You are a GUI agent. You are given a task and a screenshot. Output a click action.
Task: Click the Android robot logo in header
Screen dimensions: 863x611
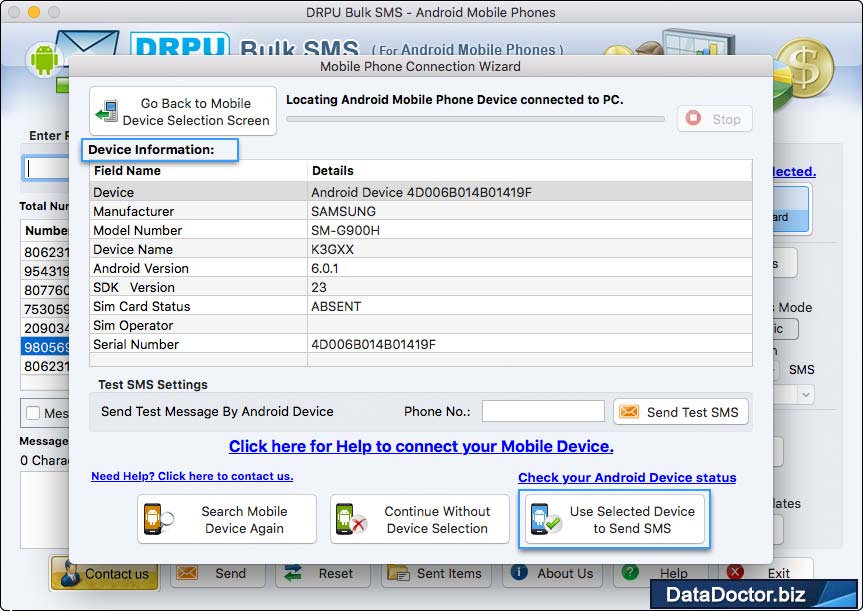point(45,59)
